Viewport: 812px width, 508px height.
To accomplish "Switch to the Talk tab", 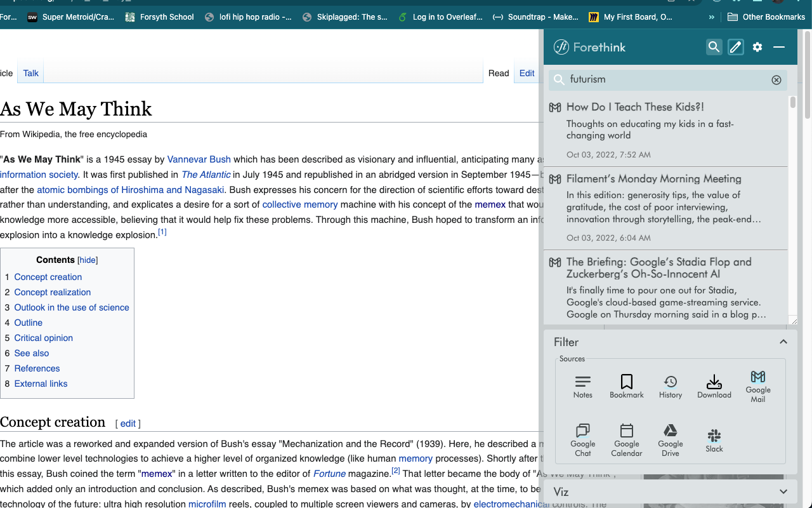I will pos(31,73).
